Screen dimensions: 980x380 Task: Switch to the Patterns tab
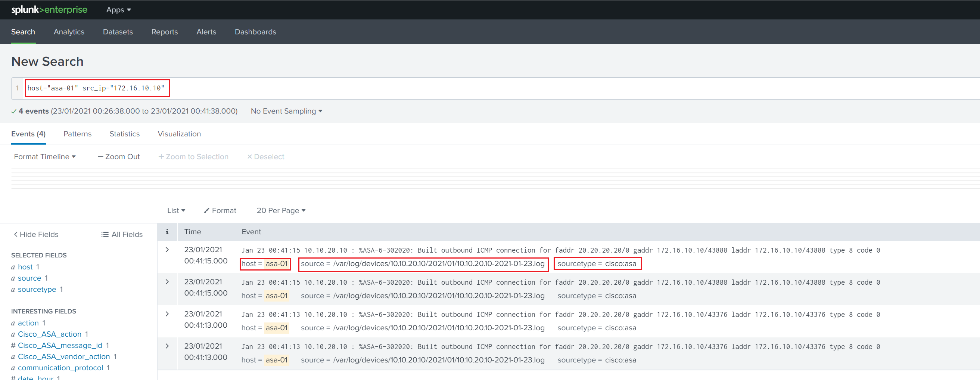pos(77,134)
